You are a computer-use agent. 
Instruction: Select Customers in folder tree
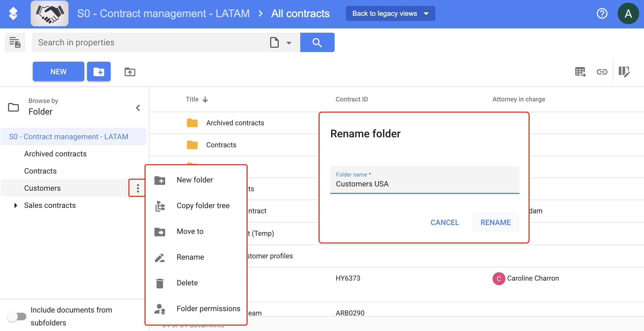click(x=42, y=188)
